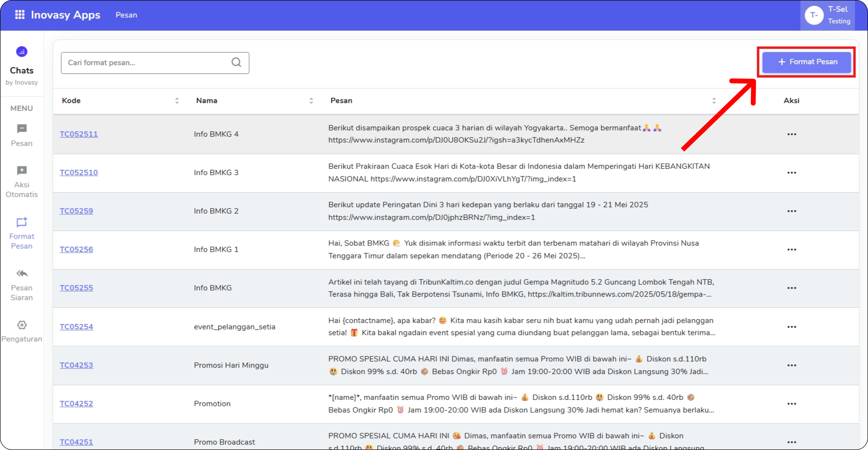This screenshot has height=450, width=868.
Task: Sort table by Nama column
Action: [x=311, y=101]
